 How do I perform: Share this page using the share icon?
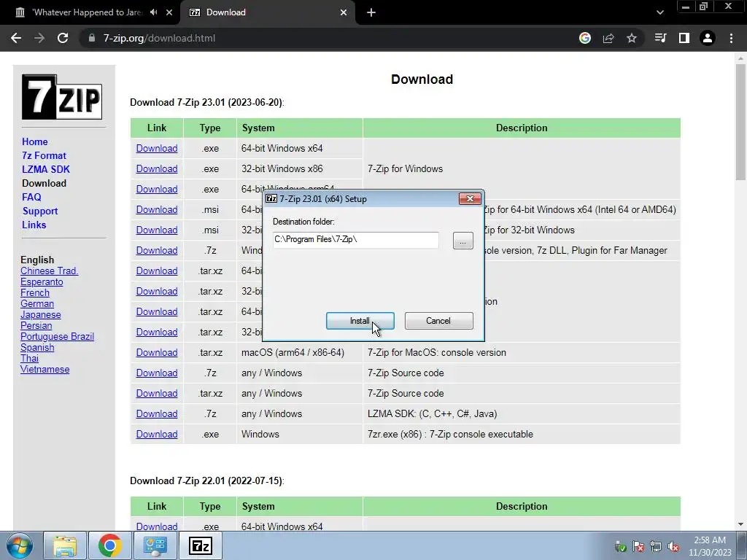(608, 38)
